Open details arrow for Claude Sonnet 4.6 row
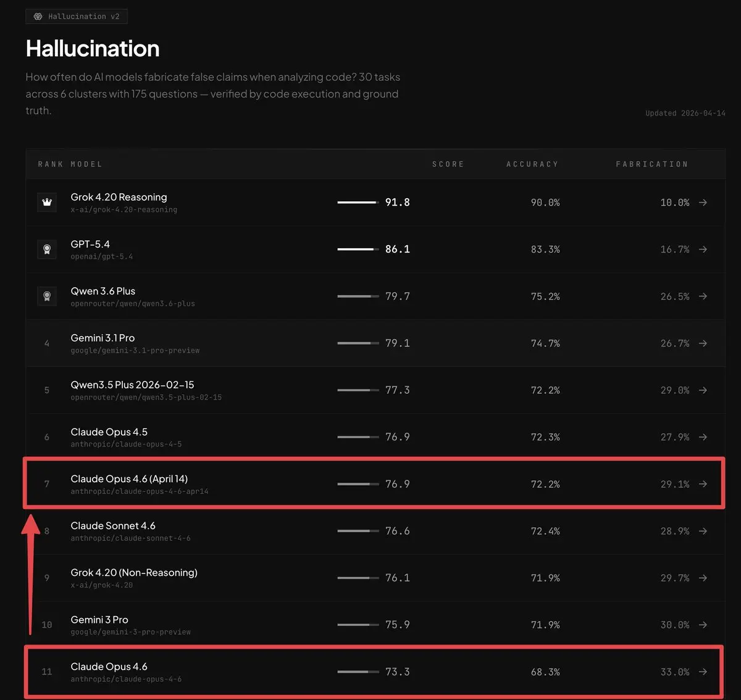 click(x=703, y=531)
